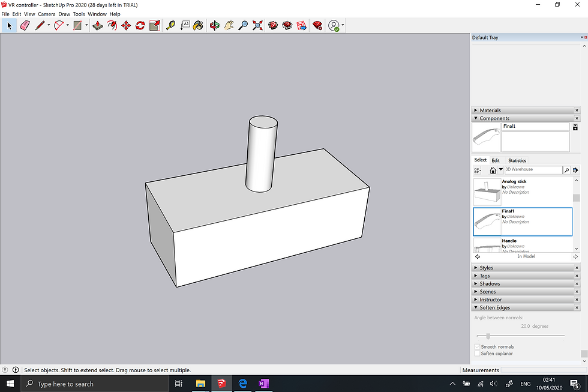The height and width of the screenshot is (392, 588).
Task: Open the Extension Manager ruby icon
Action: pyautogui.click(x=317, y=25)
